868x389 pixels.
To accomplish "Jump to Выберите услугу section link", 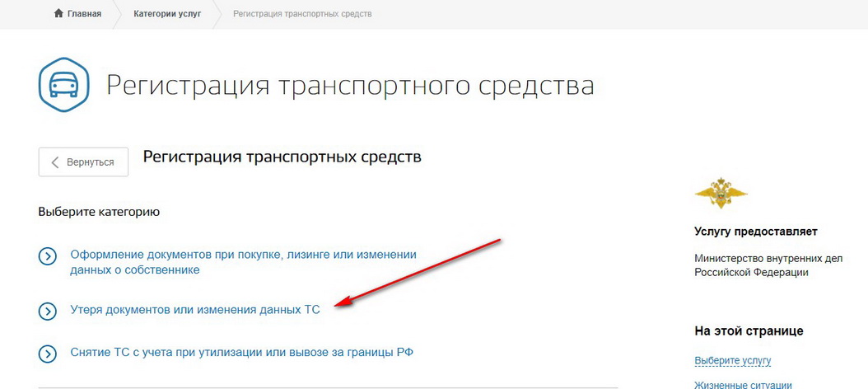I will tap(732, 361).
